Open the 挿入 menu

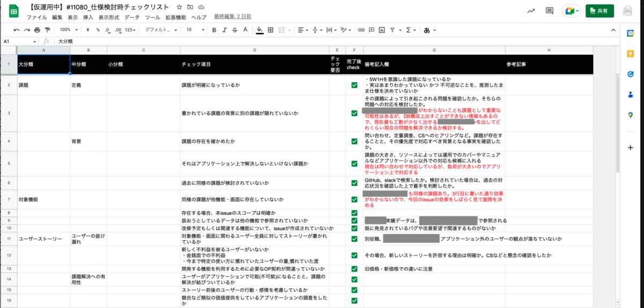88,17
